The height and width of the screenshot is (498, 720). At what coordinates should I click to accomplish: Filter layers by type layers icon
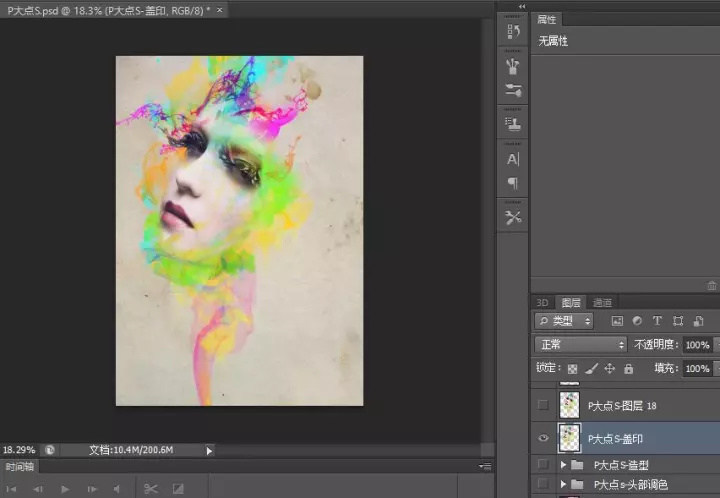(657, 321)
